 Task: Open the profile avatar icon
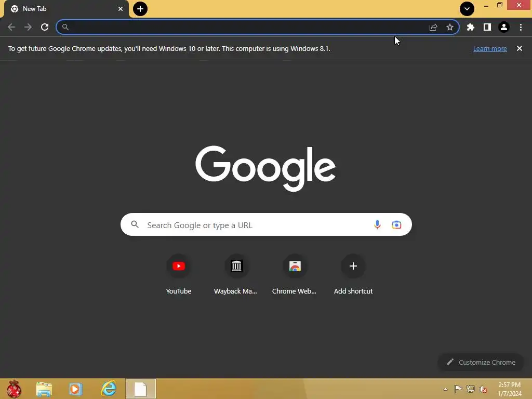pos(504,27)
